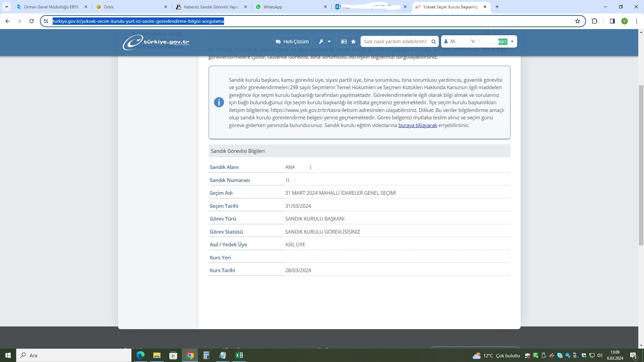The image size is (644, 362).
Task: Open the tab search chevron
Action: 7,7
